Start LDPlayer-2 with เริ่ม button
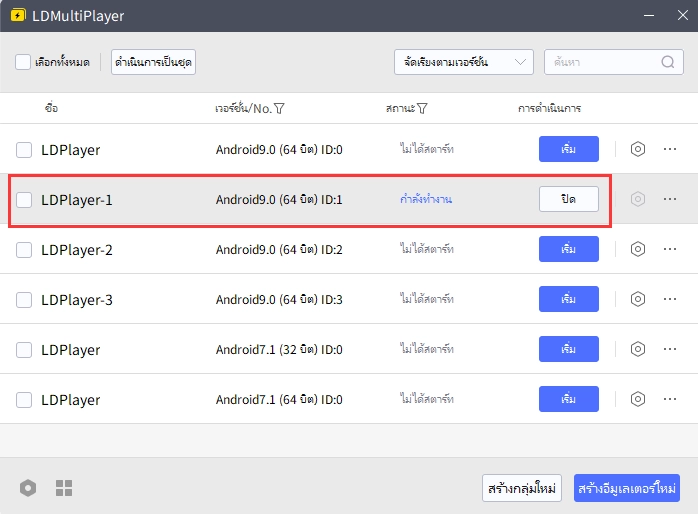This screenshot has height=514, width=698. coord(568,249)
